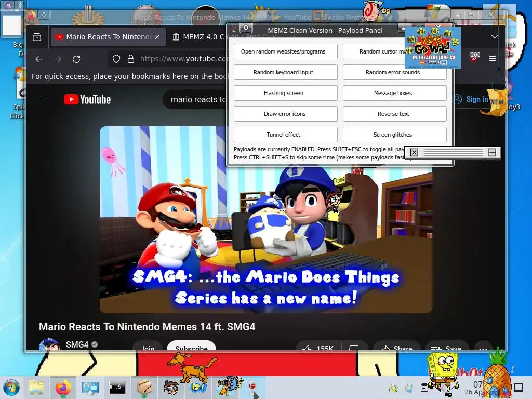Click the X box on small floating widget
The image size is (532, 399).
[414, 153]
